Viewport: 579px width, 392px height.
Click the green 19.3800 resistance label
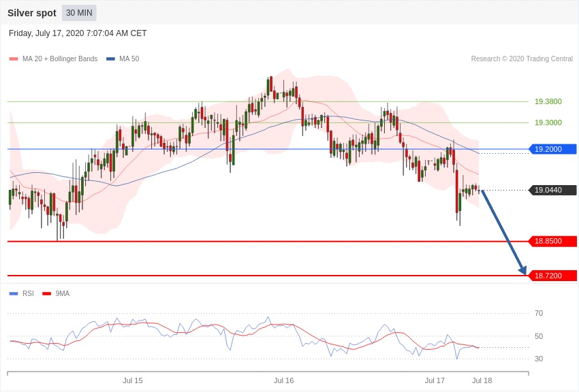548,101
